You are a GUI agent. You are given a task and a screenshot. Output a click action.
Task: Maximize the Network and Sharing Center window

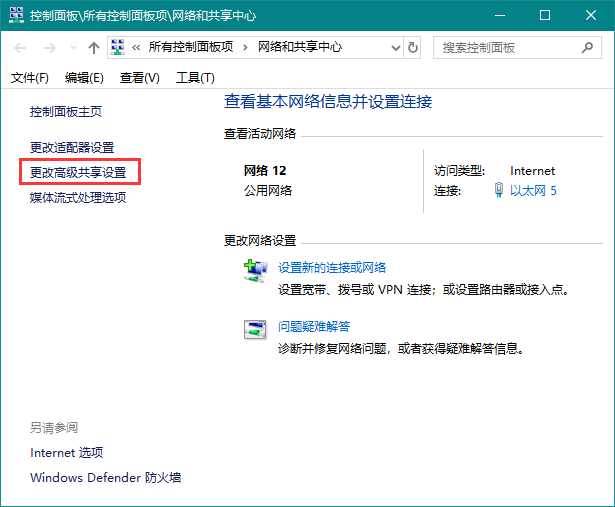pyautogui.click(x=545, y=15)
